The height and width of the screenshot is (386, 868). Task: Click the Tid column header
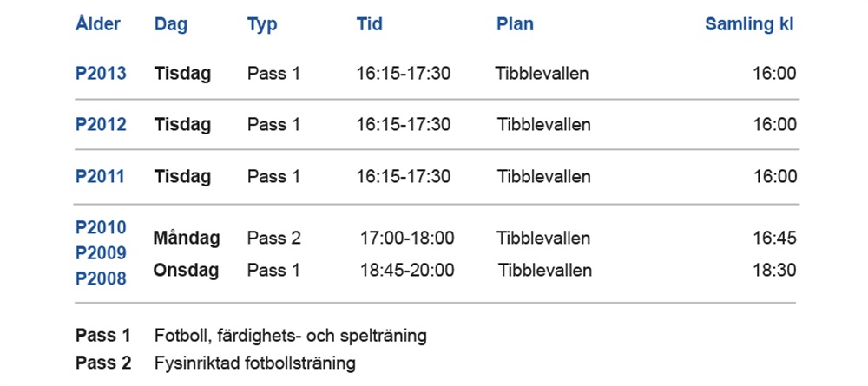tap(369, 23)
